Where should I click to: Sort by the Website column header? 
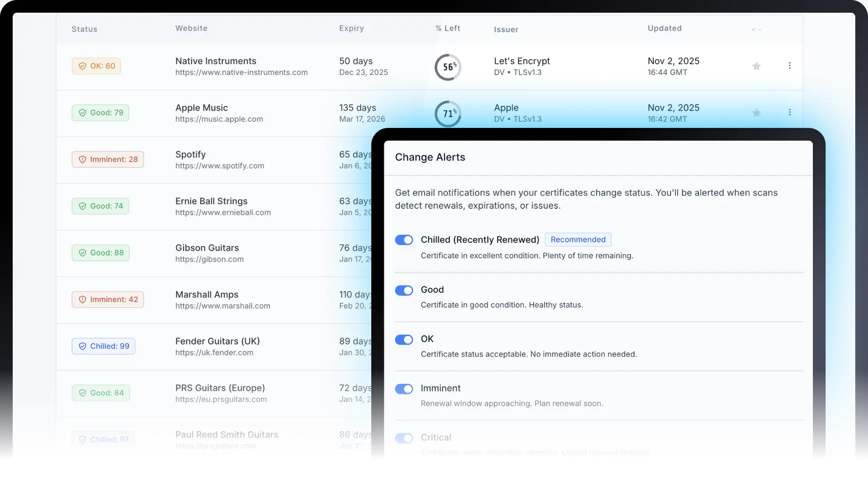pos(191,28)
